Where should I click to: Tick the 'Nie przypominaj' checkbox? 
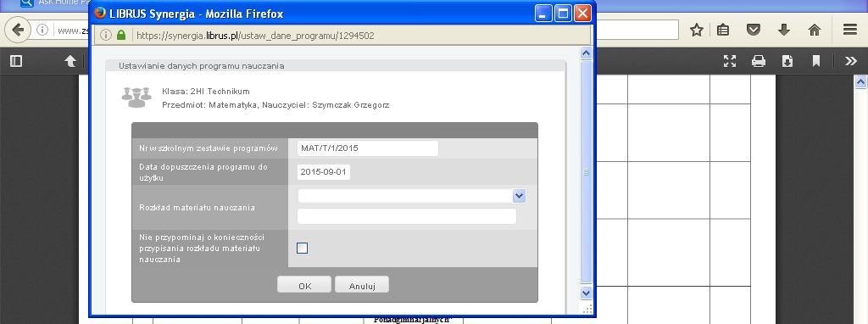pyautogui.click(x=303, y=249)
